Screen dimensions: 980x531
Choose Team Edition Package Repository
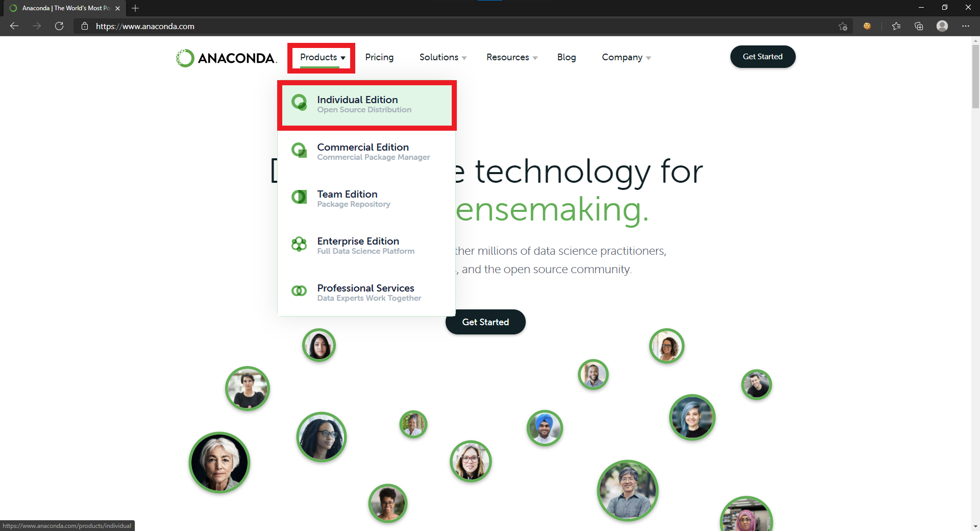click(x=366, y=199)
